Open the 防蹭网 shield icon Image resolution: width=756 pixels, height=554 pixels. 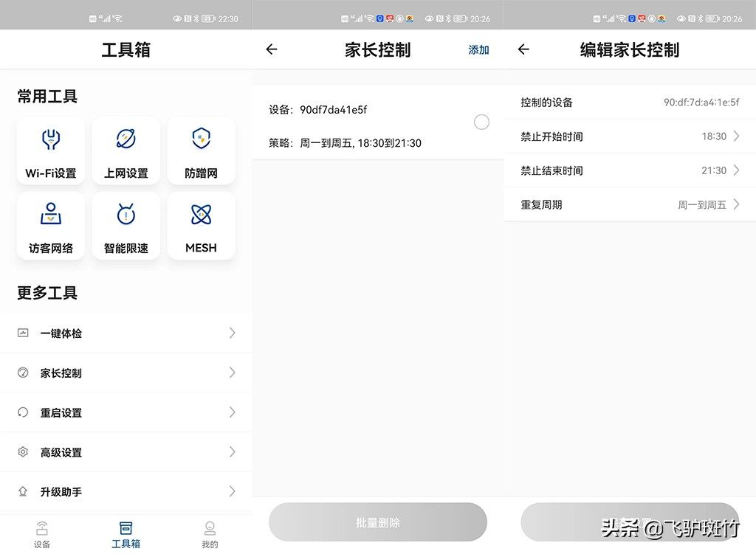point(201,139)
